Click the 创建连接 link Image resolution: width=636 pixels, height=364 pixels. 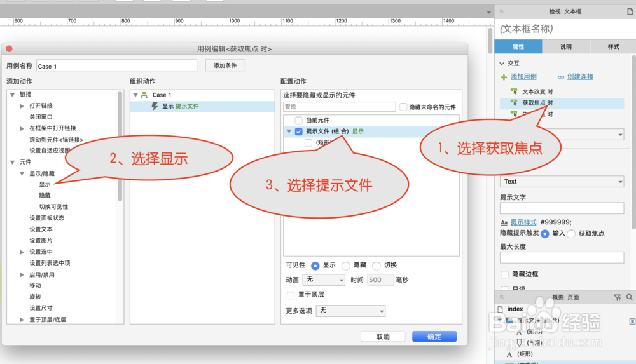[x=580, y=77]
